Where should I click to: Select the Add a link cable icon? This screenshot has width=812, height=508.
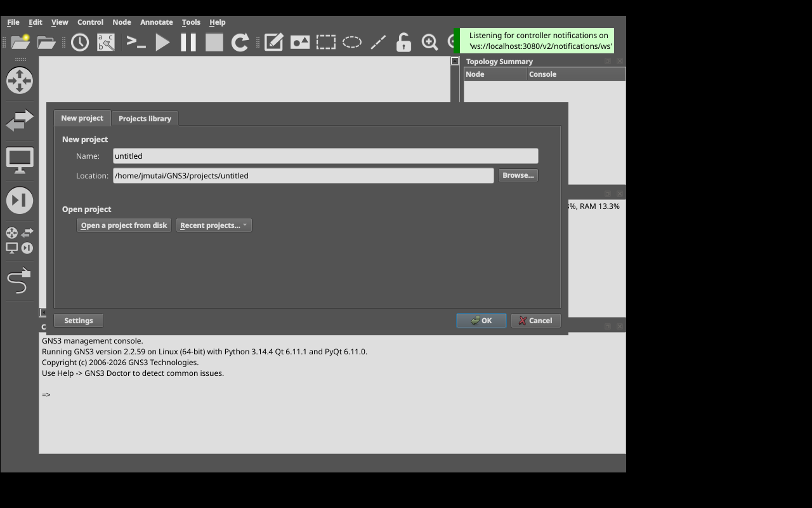[x=19, y=281]
